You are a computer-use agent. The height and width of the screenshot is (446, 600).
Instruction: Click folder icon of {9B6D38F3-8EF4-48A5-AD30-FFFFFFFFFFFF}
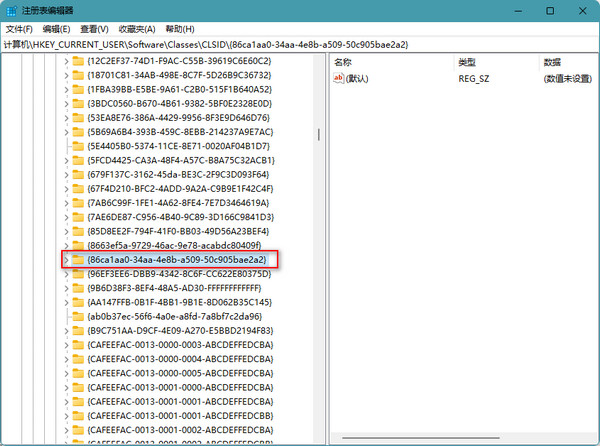click(78, 288)
